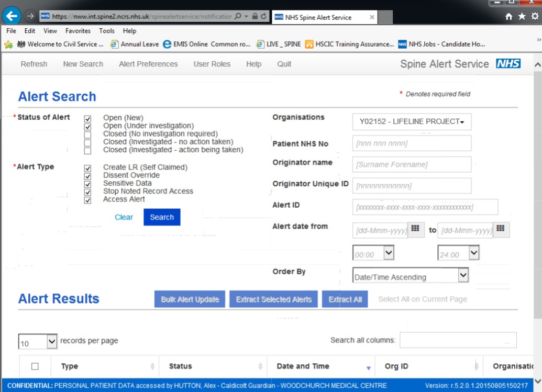
Task: Enable Closed (No investigation required) checkbox
Action: coord(88,135)
